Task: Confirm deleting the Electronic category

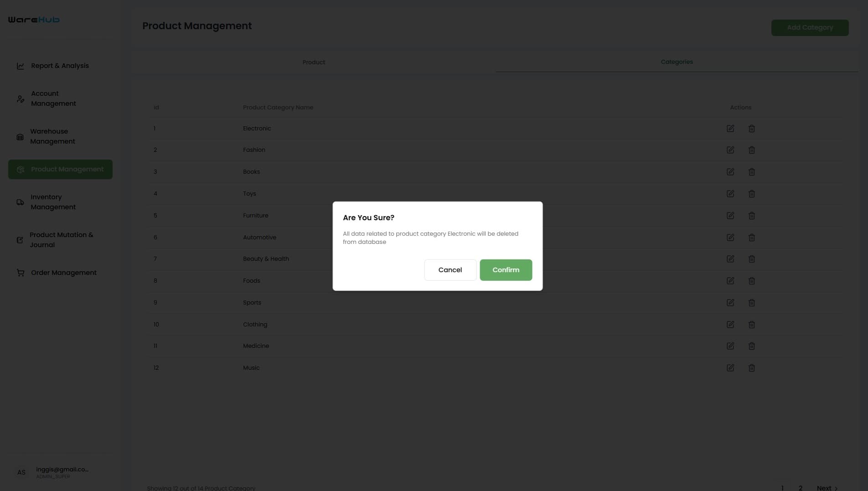Action: pyautogui.click(x=506, y=269)
